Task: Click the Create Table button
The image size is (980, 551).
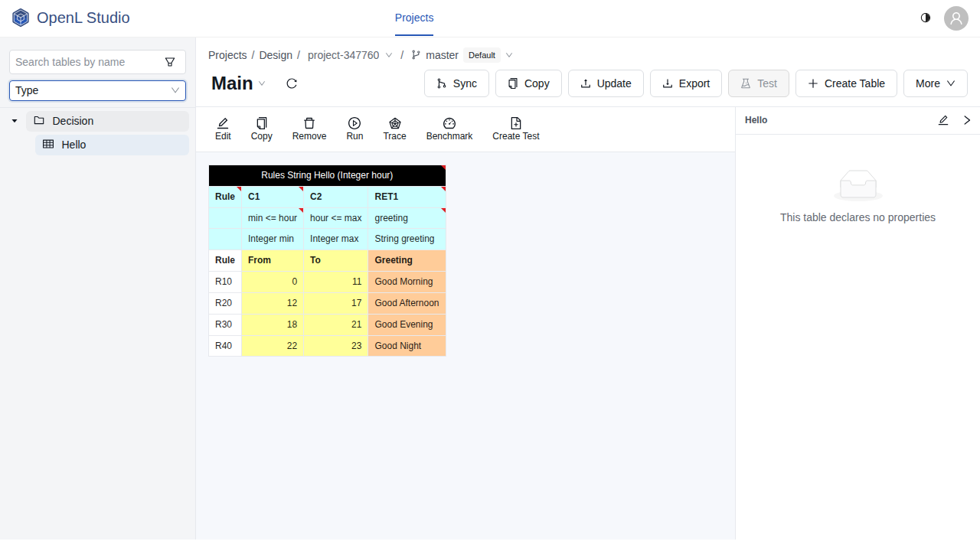Action: tap(846, 83)
